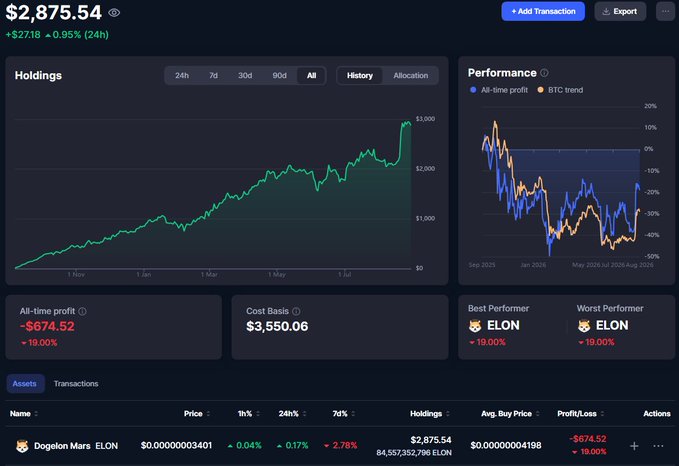Screen dimensions: 679x466
Task: Sort table by Profit/Loss column
Action: point(580,414)
